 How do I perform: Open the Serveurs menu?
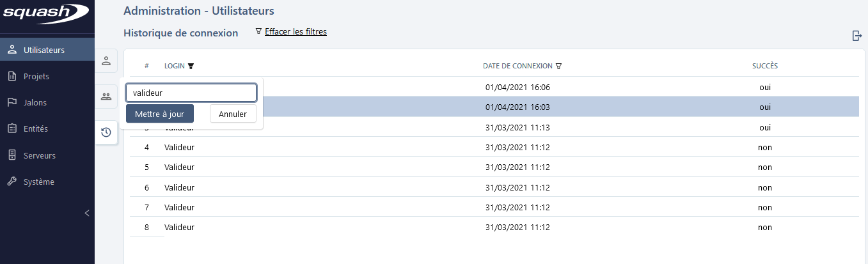coord(39,155)
